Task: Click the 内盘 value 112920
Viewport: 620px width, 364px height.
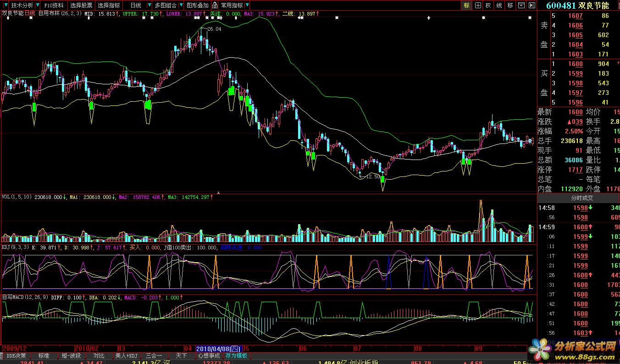Action: [572, 189]
